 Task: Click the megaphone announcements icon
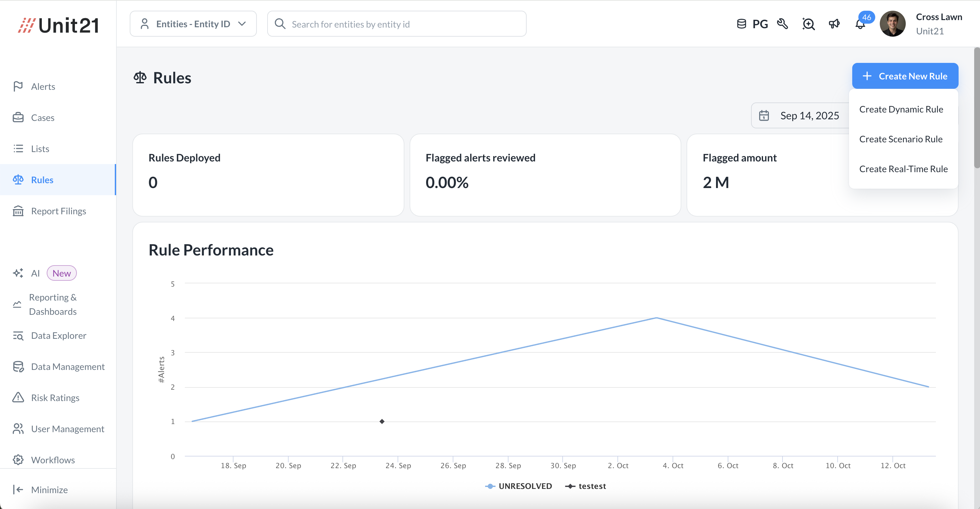coord(834,24)
